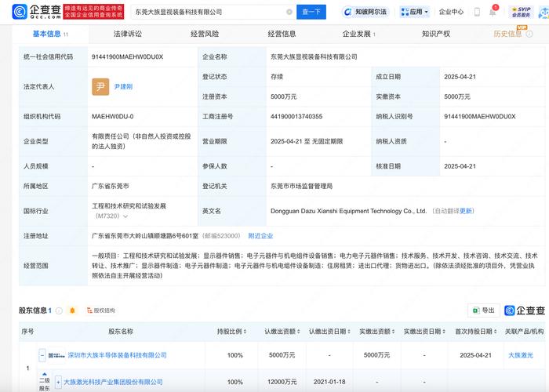Clear the search box with the x icon
Screen dimensions: 549x392
289,12
